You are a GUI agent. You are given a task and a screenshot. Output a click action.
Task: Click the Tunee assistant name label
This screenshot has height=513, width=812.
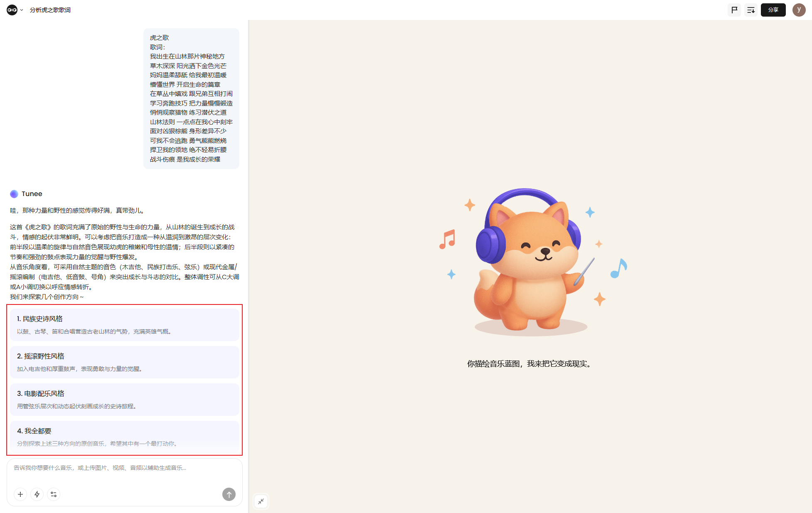point(32,194)
